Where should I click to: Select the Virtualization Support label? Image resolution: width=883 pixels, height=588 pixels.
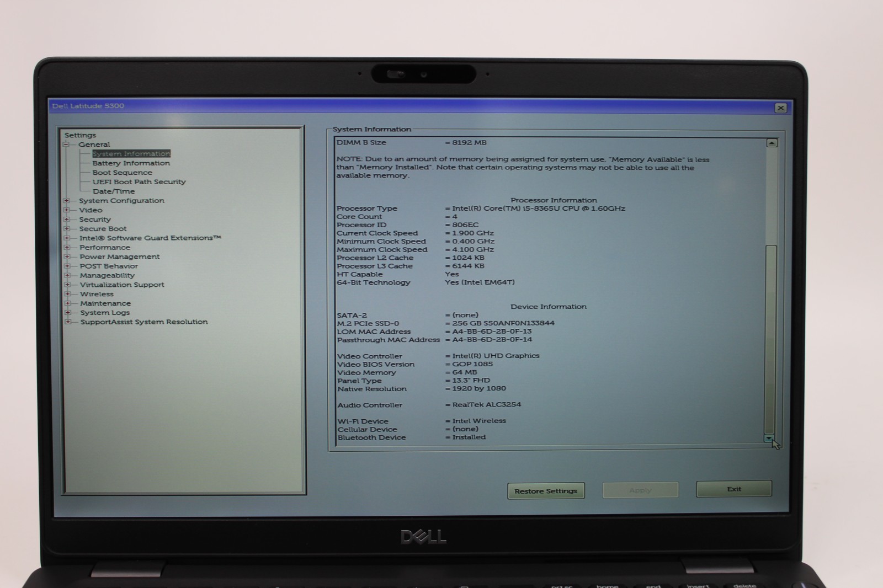pyautogui.click(x=122, y=285)
